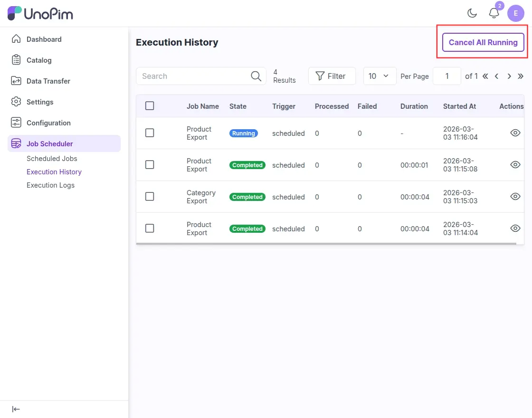Click search magnifier icon
The height and width of the screenshot is (418, 532).
256,76
